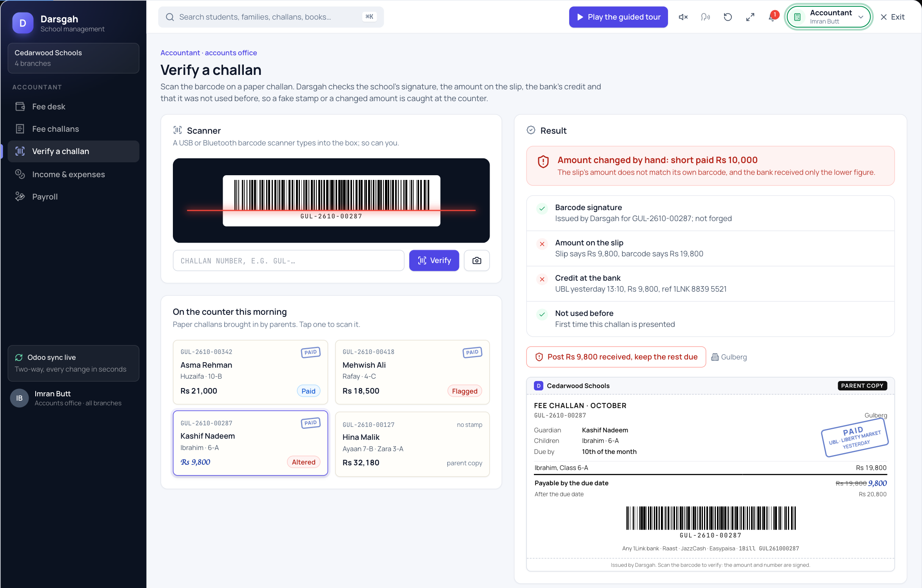Open Fee desk in sidebar
The width and height of the screenshot is (922, 588).
(x=73, y=107)
